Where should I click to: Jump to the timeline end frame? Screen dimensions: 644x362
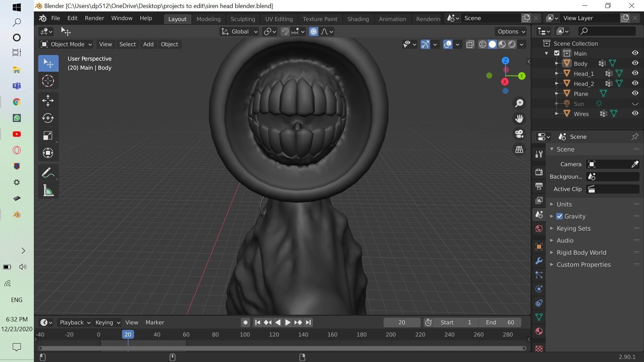(309, 322)
